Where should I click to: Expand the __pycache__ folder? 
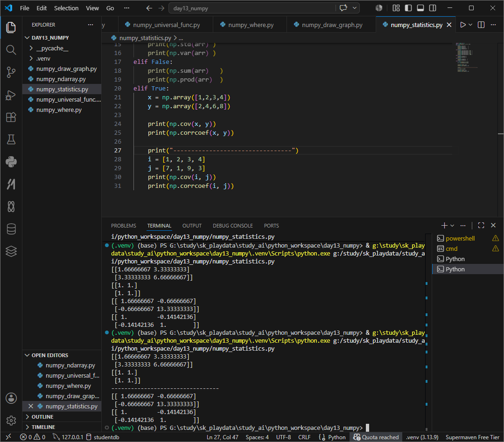62,48
